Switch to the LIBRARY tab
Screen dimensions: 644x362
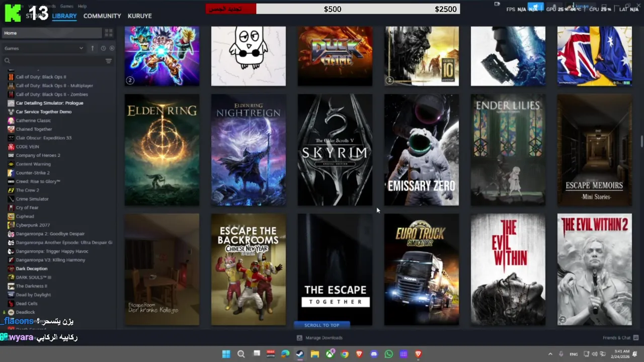coord(64,16)
